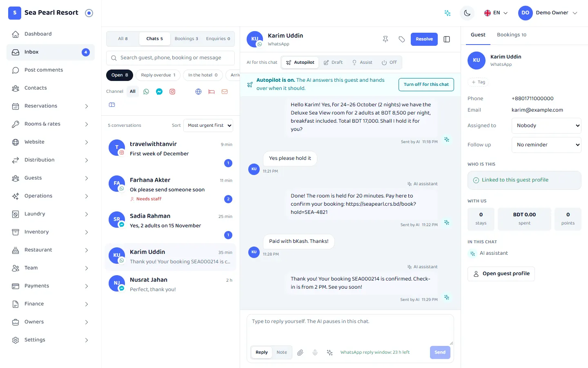Screen dimensions: 588x368
Task: Open the Follow up reminder dropdown
Action: pos(546,145)
